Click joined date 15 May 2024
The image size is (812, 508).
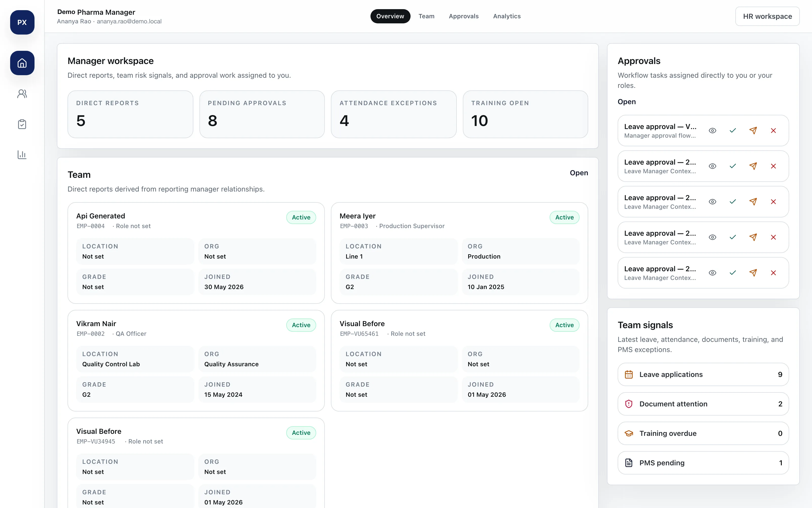click(x=223, y=395)
